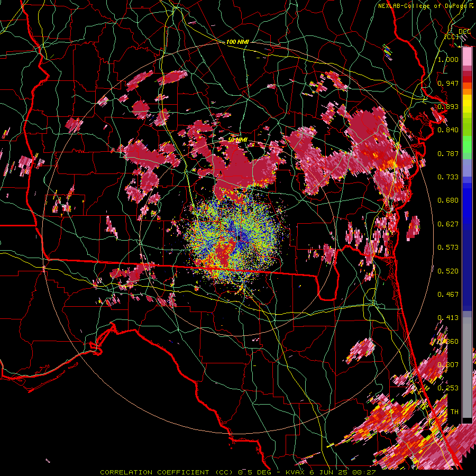Click the Correlation Coefficient caption at the bottom
Image resolution: width=476 pixels, height=476 pixels.
[238, 472]
